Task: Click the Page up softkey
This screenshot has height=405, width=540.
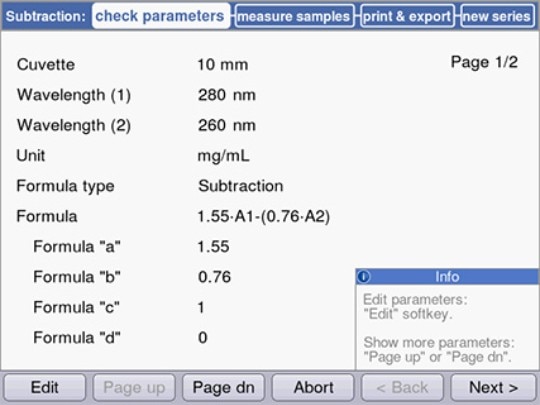Action: [x=134, y=387]
